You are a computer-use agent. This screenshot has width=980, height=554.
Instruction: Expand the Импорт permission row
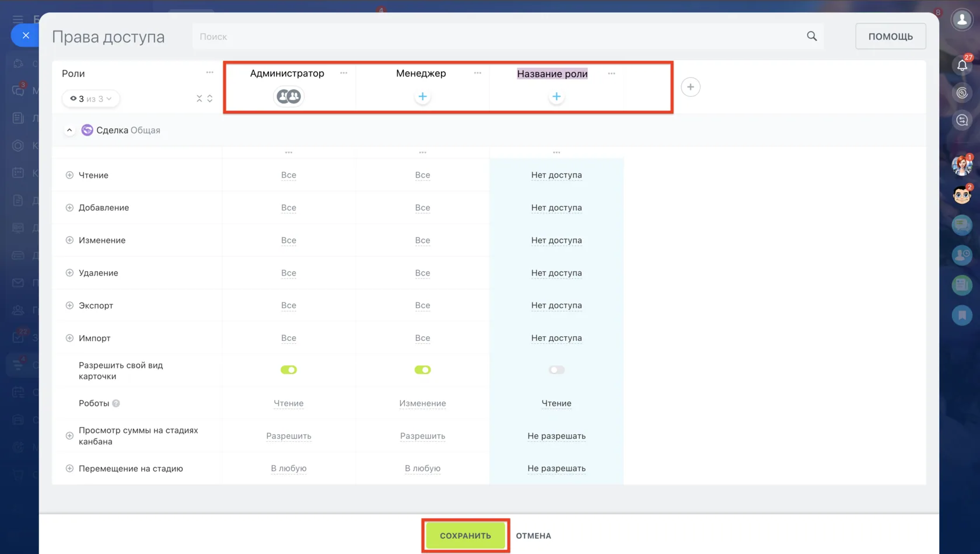coord(69,338)
